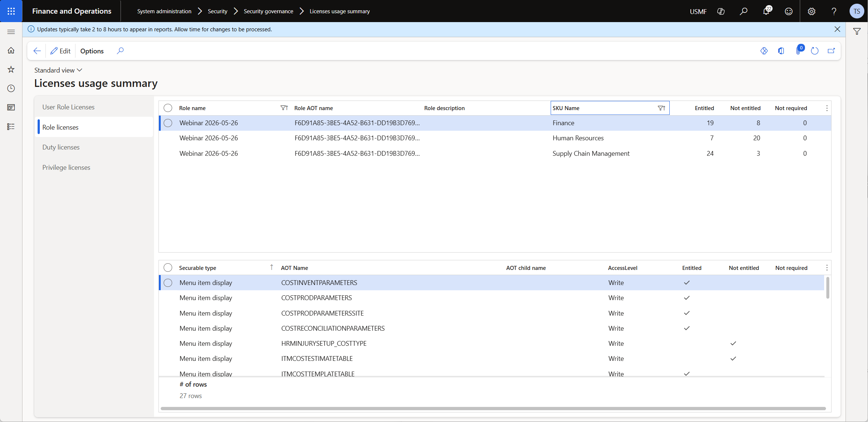This screenshot has width=868, height=422.
Task: Expand the navigation pane hamburger
Action: coord(11,32)
